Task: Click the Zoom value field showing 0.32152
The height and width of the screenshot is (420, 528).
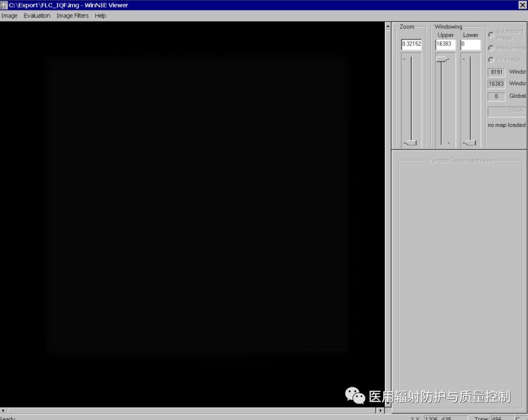Action: [x=411, y=44]
